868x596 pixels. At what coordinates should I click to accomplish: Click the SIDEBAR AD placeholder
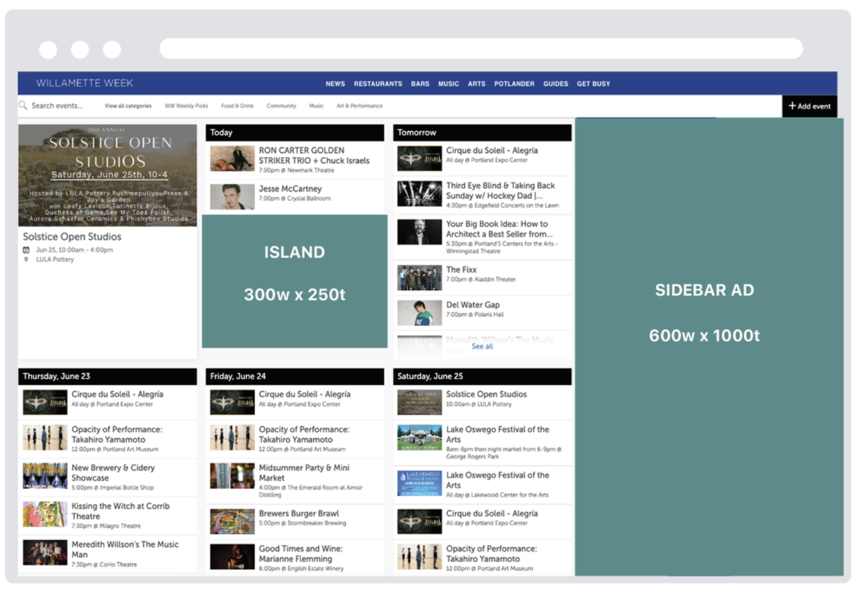tap(709, 347)
